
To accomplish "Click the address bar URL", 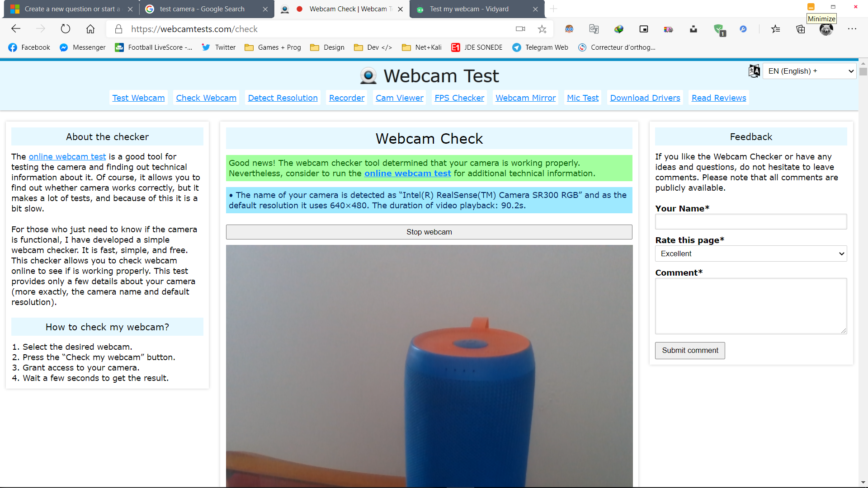I will click(194, 29).
